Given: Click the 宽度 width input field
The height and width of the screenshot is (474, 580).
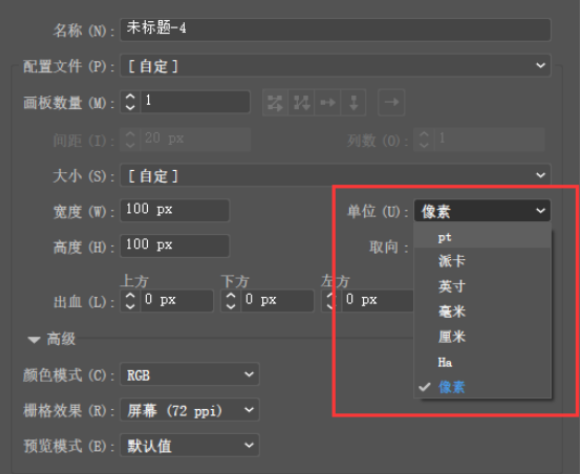Looking at the screenshot, I should click(175, 210).
